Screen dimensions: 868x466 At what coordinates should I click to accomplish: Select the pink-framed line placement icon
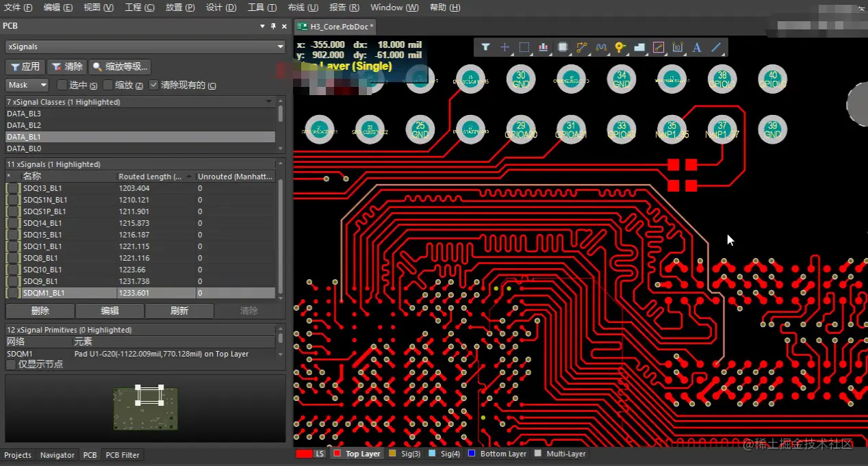click(x=659, y=47)
